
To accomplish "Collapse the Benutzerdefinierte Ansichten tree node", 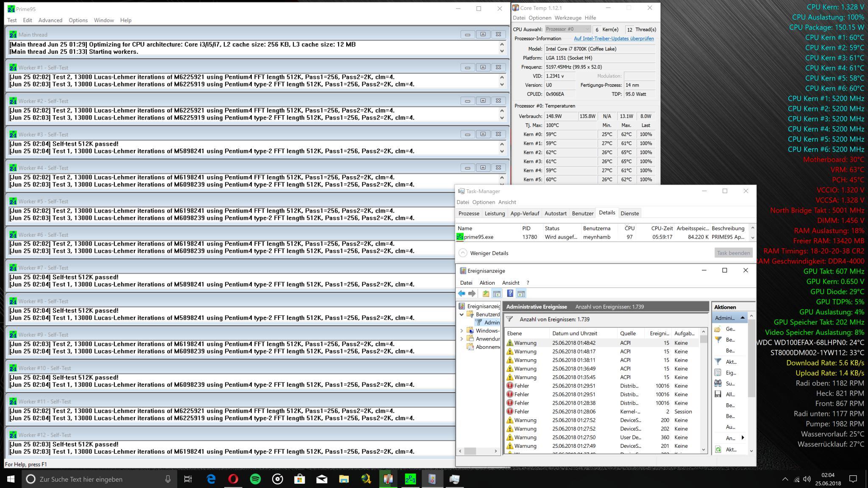I will click(x=462, y=314).
